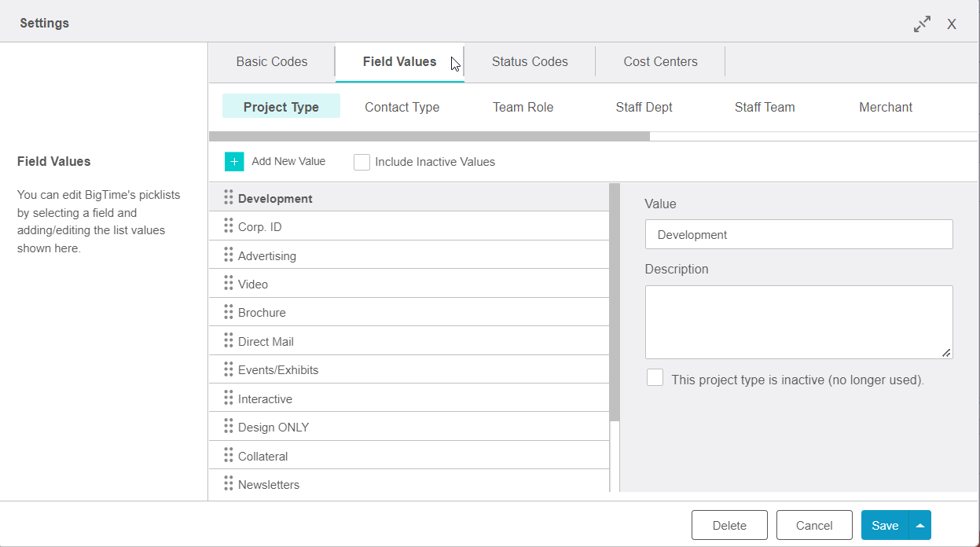Screen dimensions: 980x547
Task: Expand the Settings dialog to full size
Action: point(922,24)
